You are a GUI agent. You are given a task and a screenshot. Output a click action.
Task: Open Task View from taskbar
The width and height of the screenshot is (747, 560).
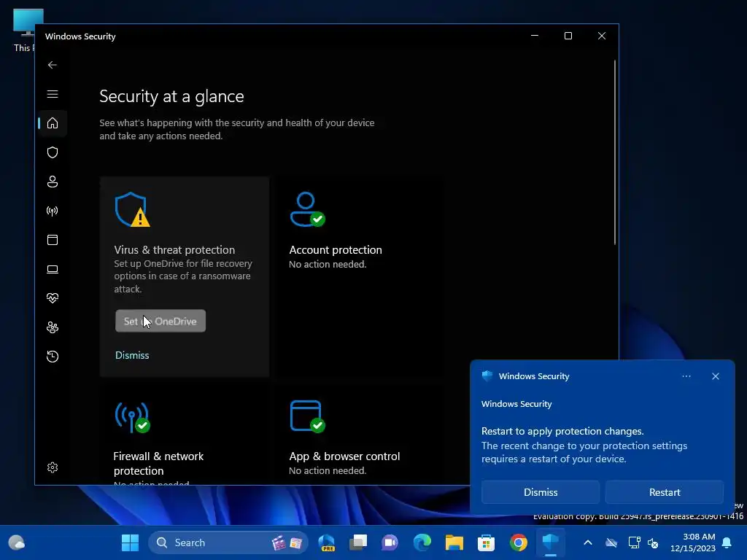[358, 542]
